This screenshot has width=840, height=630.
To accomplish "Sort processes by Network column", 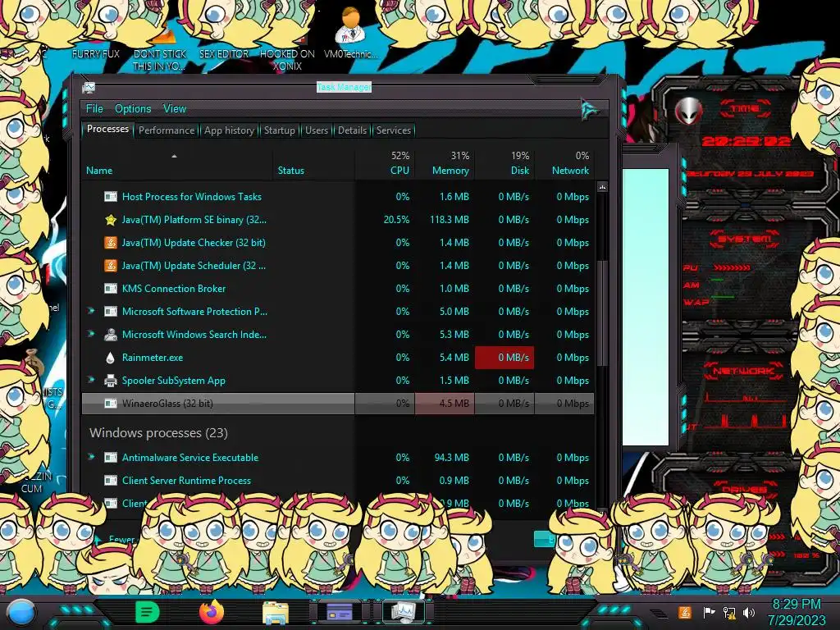I will pyautogui.click(x=564, y=163).
